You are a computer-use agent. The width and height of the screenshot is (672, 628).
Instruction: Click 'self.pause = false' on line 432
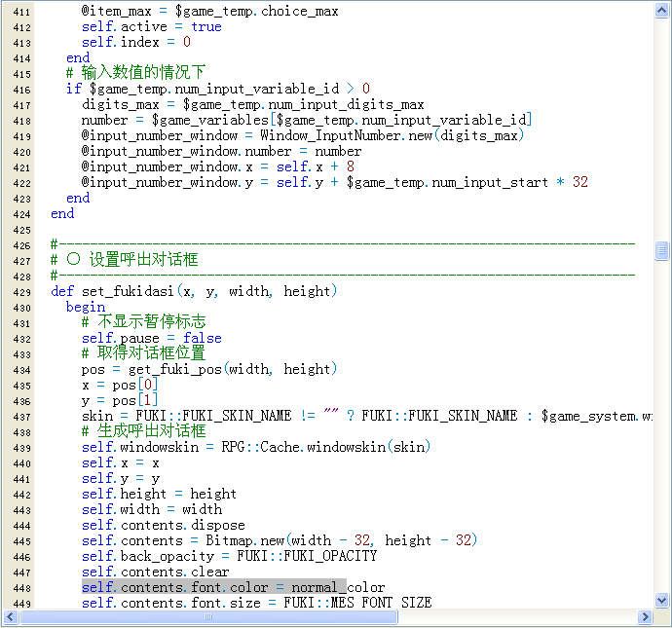152,338
